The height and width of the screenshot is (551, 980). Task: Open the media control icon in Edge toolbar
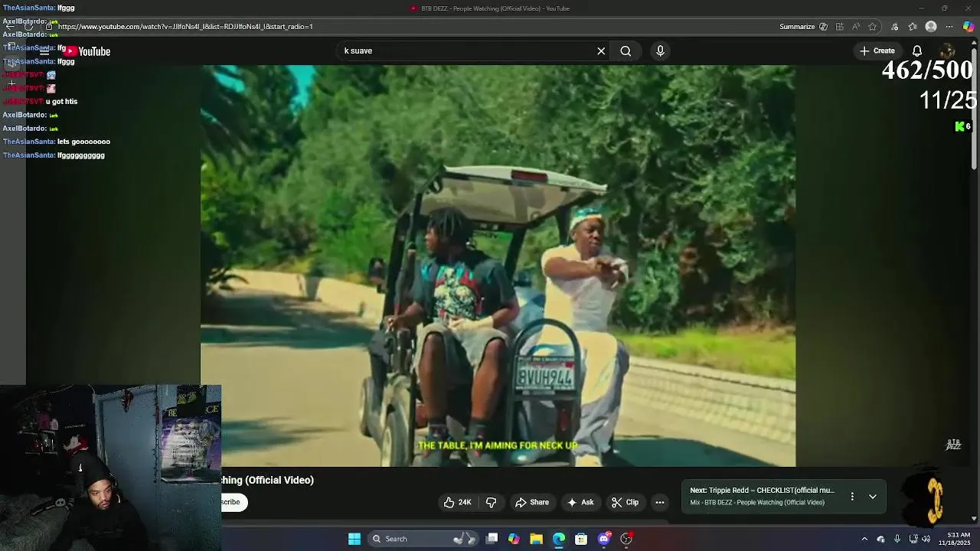pyautogui.click(x=894, y=27)
